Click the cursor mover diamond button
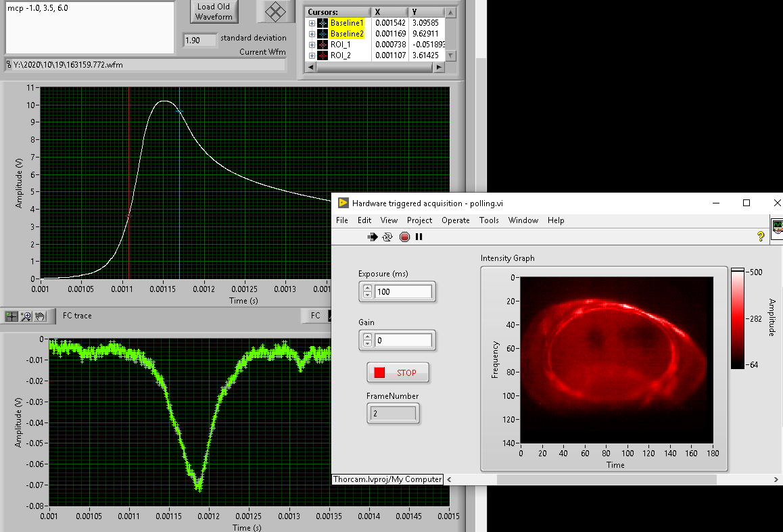 click(275, 11)
